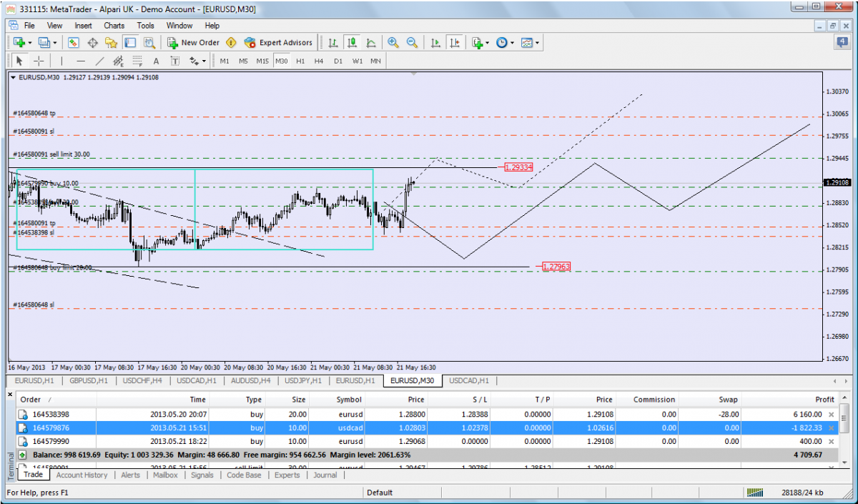Select the Fibonacci Retracement tool
The height and width of the screenshot is (504, 858).
pos(137,61)
